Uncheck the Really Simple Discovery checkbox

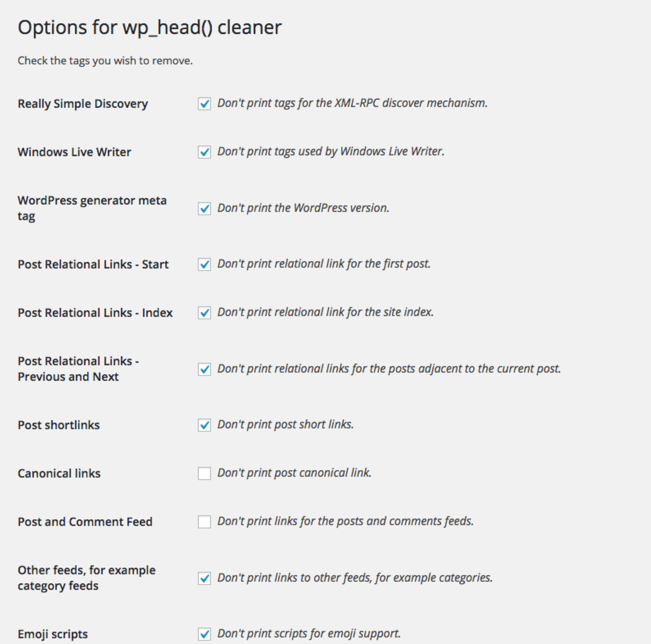(x=204, y=104)
